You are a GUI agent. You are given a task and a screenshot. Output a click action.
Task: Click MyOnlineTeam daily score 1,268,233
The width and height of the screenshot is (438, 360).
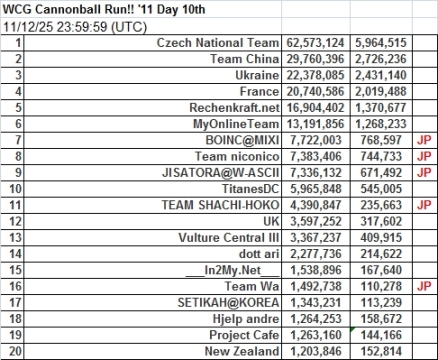[381, 124]
